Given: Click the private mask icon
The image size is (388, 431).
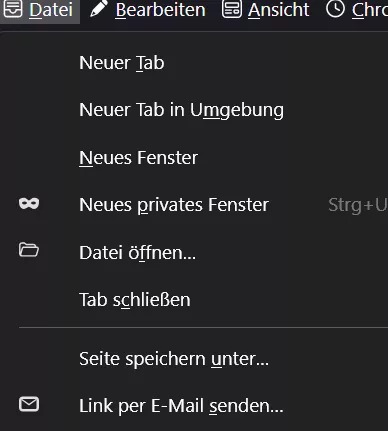Looking at the screenshot, I should click(x=29, y=203).
